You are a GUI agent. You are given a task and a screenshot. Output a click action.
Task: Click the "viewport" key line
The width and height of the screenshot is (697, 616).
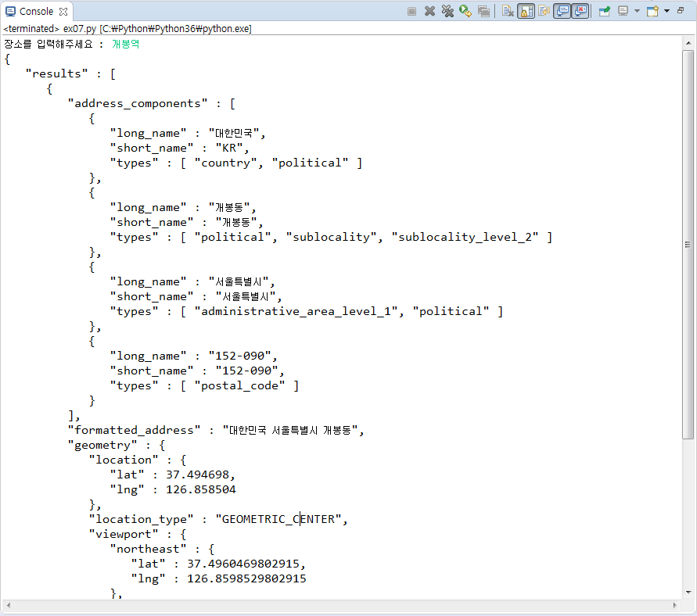pos(138,534)
